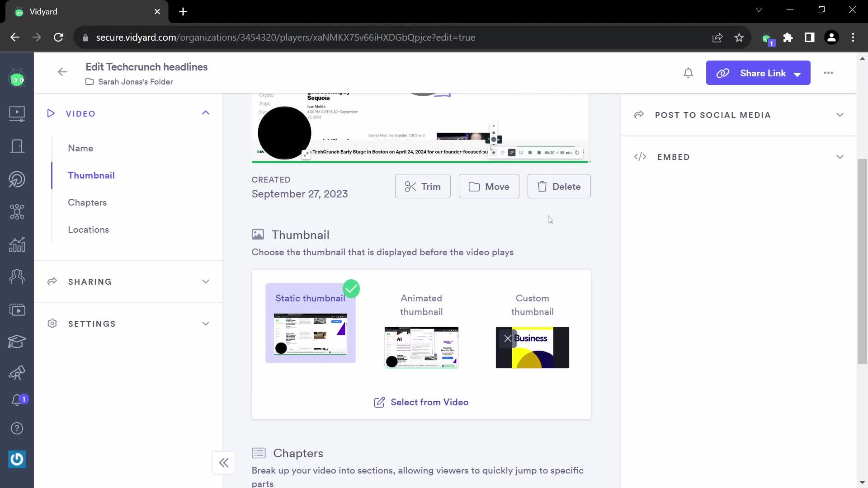Click the Vidyard robot logo icon
The width and height of the screenshot is (868, 488).
pos(17,79)
